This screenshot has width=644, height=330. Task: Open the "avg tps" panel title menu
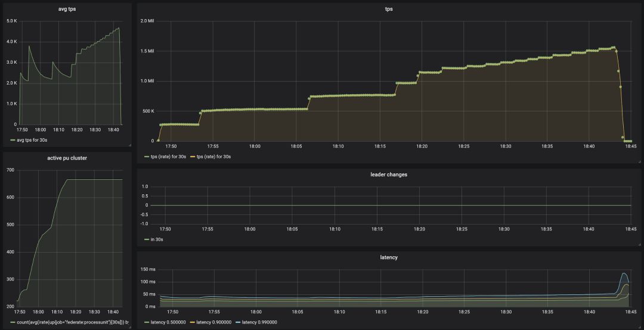pyautogui.click(x=67, y=9)
